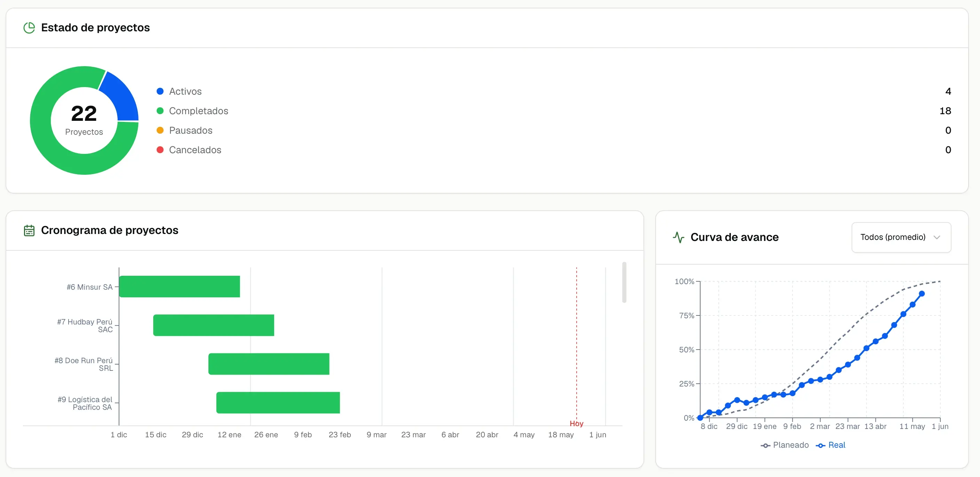
Task: Click the last blue Real data point
Action: pos(922,294)
